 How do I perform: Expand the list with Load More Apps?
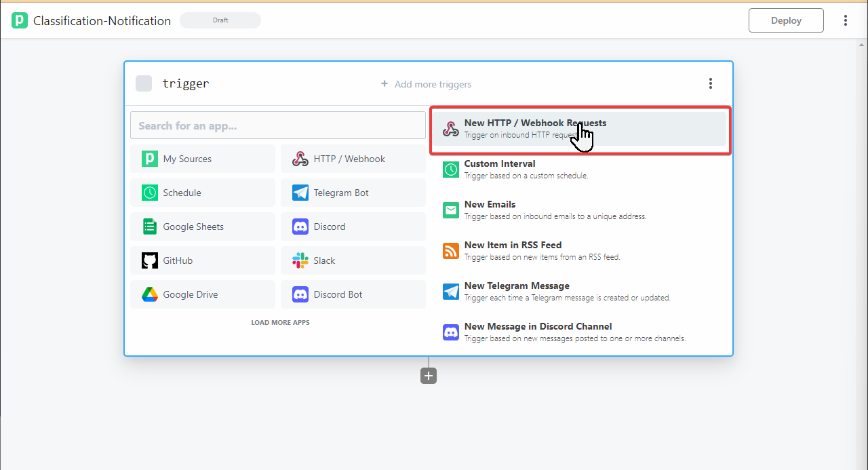point(280,322)
